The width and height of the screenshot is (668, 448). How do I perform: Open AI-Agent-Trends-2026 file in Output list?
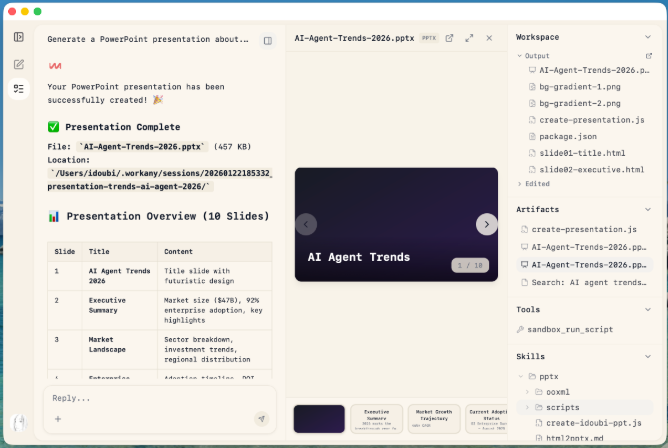589,70
